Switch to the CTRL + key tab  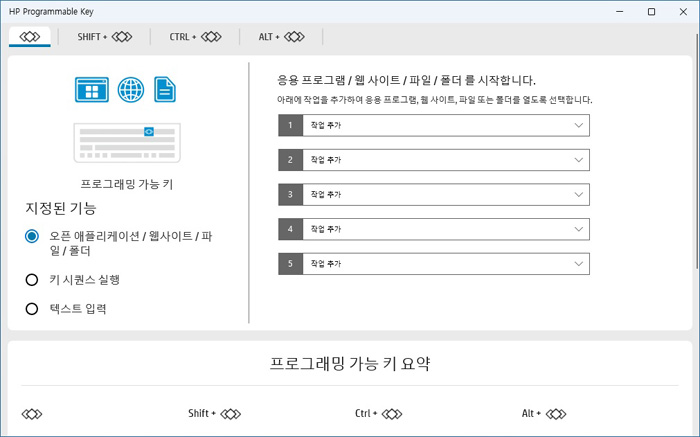point(195,37)
